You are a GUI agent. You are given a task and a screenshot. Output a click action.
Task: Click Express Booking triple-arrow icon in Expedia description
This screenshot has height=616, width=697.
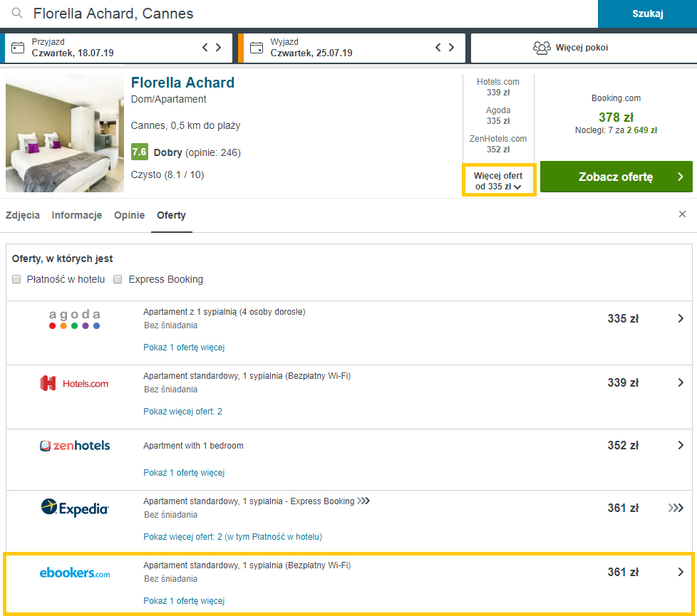click(x=363, y=501)
